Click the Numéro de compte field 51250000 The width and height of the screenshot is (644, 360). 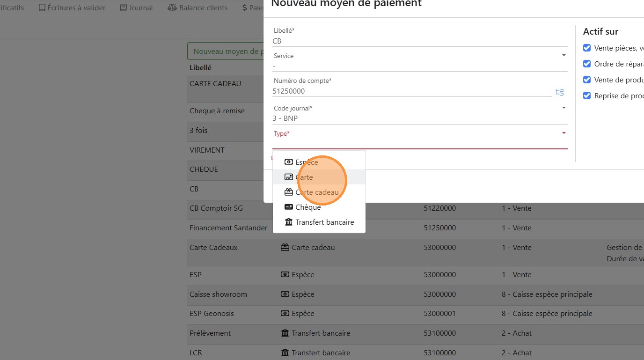pyautogui.click(x=412, y=91)
